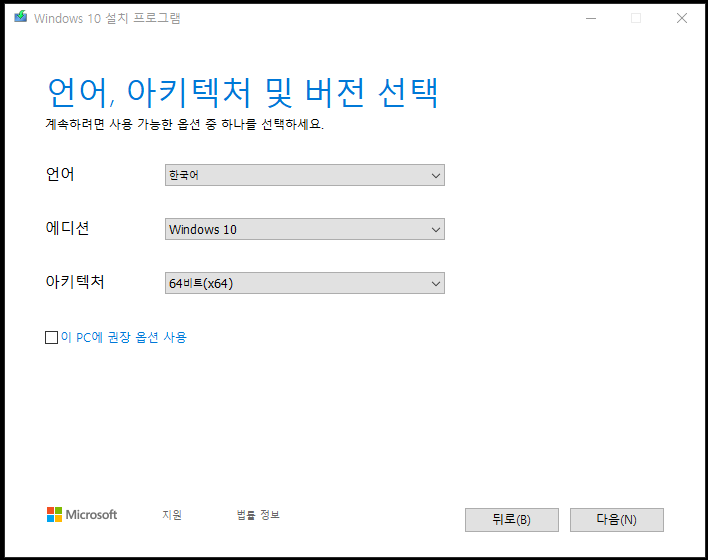The width and height of the screenshot is (708, 560).
Task: Click the 다음(N) button
Action: (x=617, y=520)
